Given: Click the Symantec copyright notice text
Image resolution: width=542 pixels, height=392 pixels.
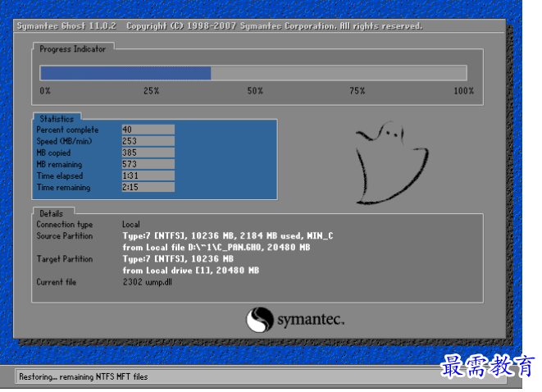Looking at the screenshot, I should tap(275, 26).
